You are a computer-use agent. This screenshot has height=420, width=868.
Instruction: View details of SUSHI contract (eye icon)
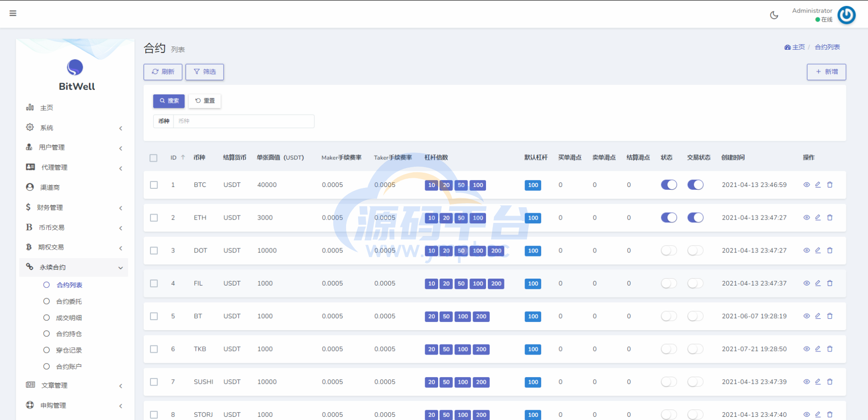[806, 382]
